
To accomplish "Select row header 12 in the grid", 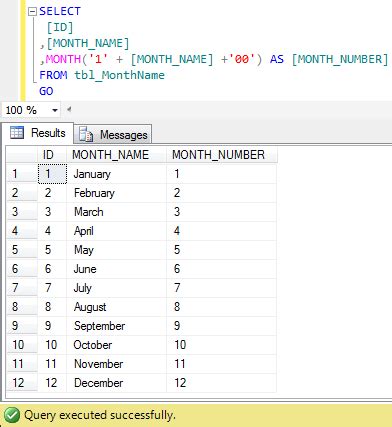I will (22, 383).
